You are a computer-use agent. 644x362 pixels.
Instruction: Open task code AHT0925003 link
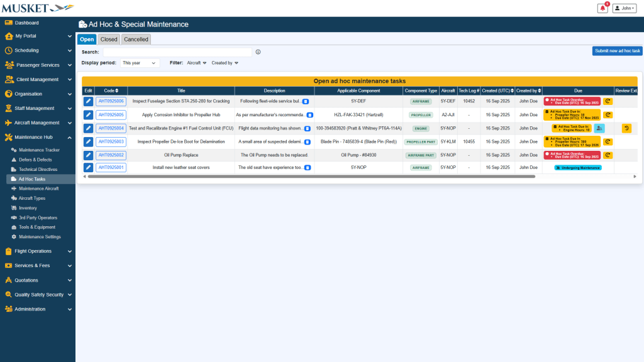pyautogui.click(x=111, y=141)
